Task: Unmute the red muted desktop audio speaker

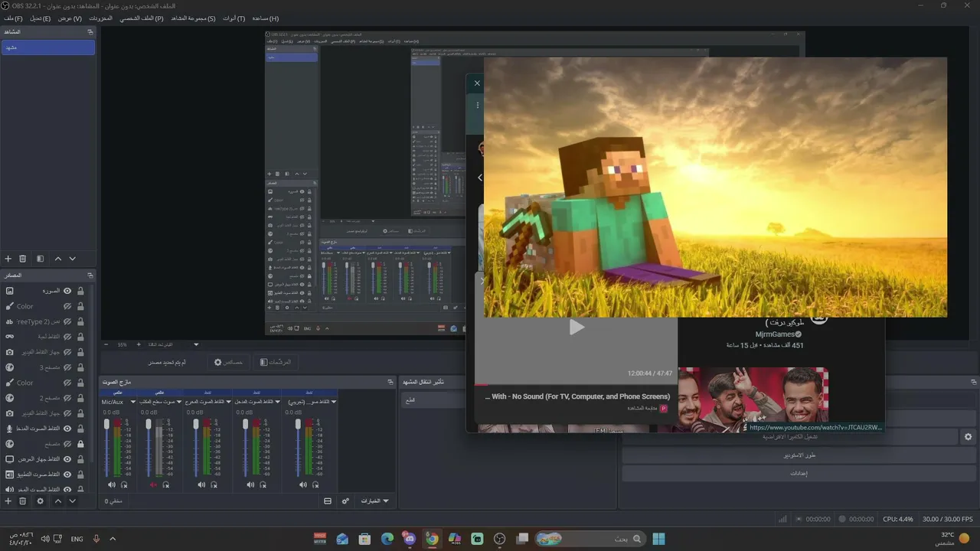Action: point(153,484)
